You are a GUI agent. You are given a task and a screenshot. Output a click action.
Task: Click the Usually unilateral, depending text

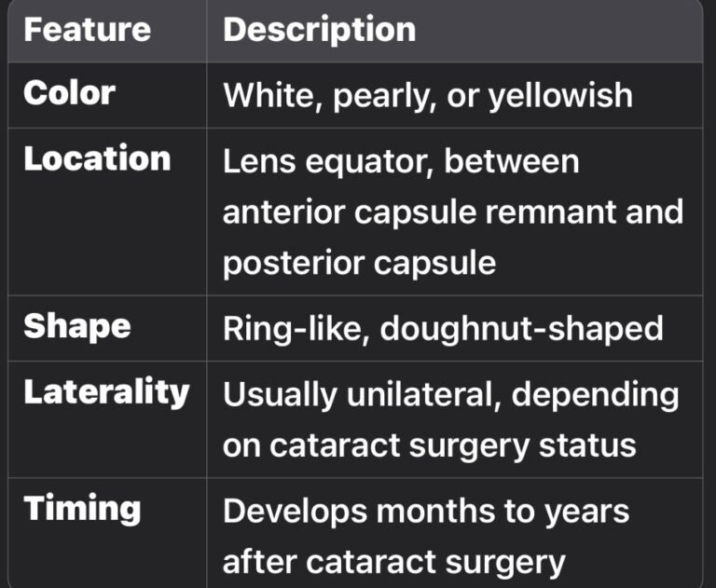(450, 395)
